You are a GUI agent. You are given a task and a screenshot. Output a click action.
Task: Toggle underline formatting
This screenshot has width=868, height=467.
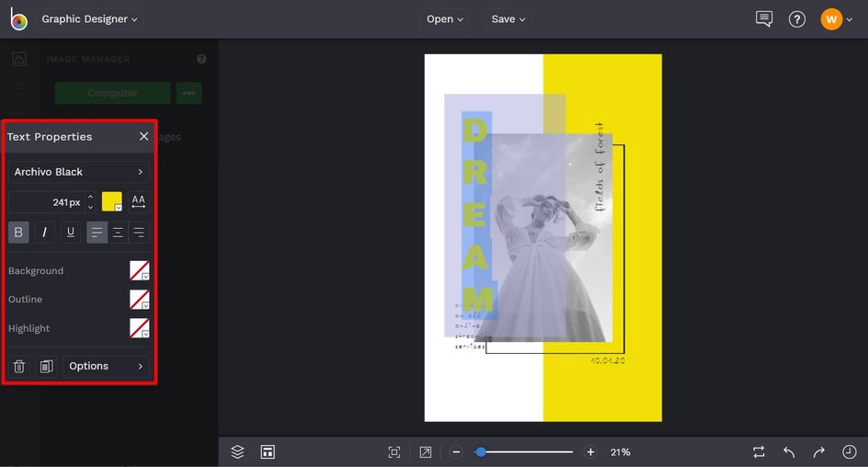tap(70, 233)
